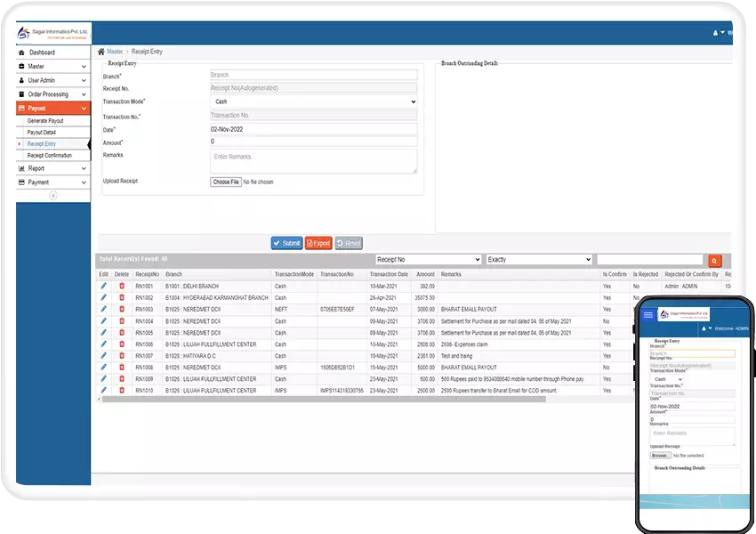Remove receipt RN1004 with trash icon
The width and height of the screenshot is (756, 534).
click(x=122, y=320)
